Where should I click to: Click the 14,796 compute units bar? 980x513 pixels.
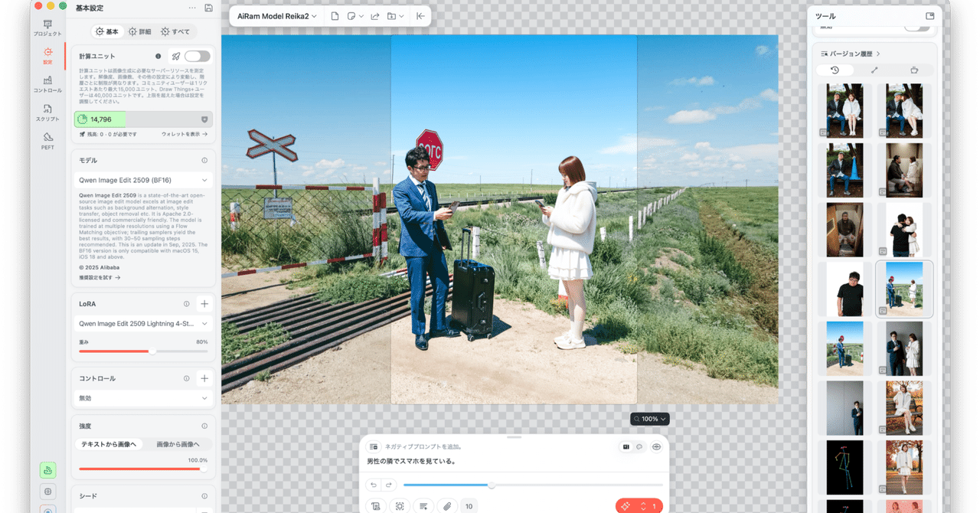pyautogui.click(x=143, y=119)
